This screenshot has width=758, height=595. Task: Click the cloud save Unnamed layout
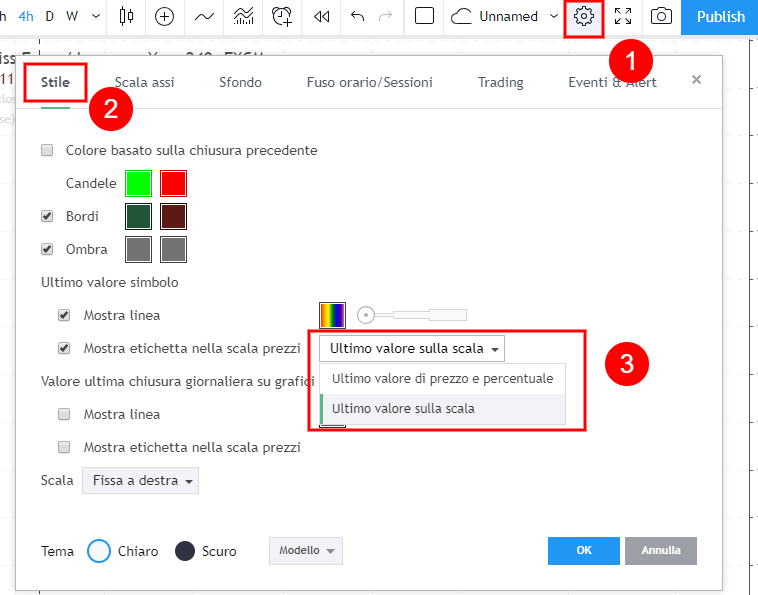[x=494, y=16]
